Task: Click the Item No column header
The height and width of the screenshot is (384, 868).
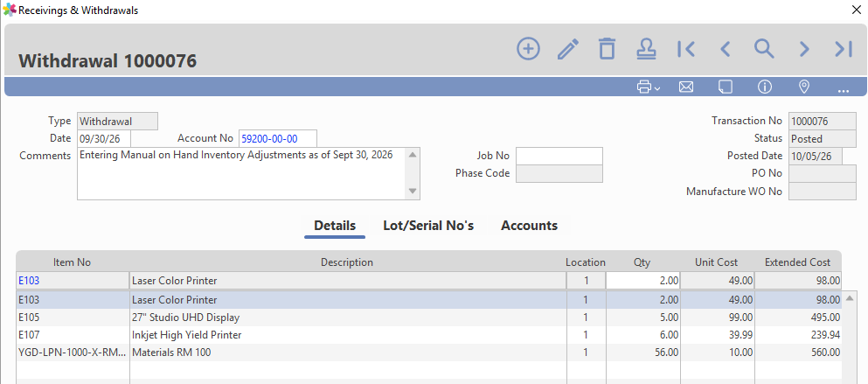Action: tap(72, 262)
